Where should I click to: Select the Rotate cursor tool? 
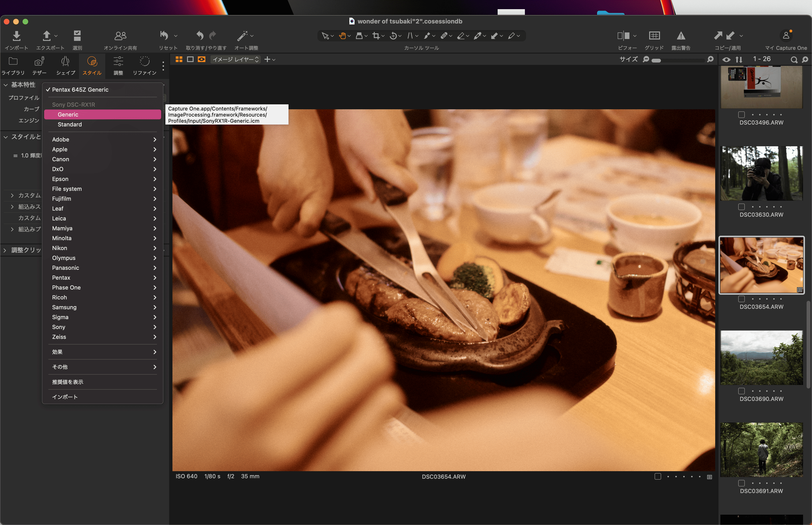(393, 36)
